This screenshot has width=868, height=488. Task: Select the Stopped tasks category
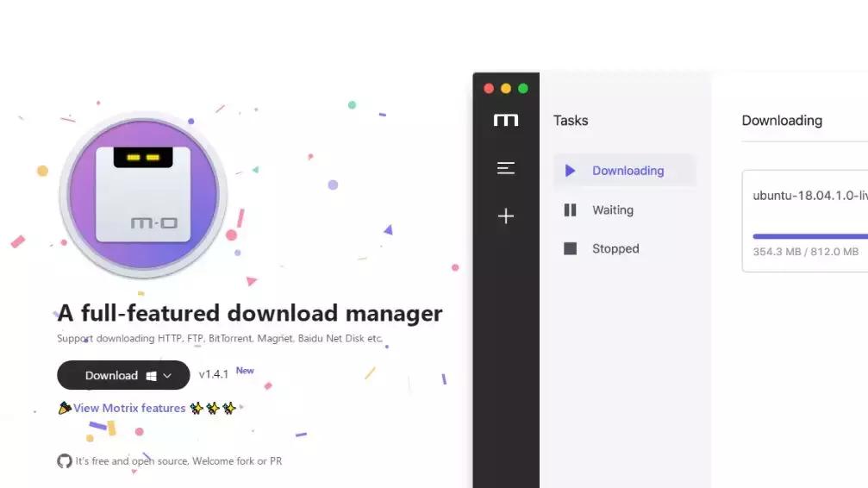pyautogui.click(x=615, y=249)
